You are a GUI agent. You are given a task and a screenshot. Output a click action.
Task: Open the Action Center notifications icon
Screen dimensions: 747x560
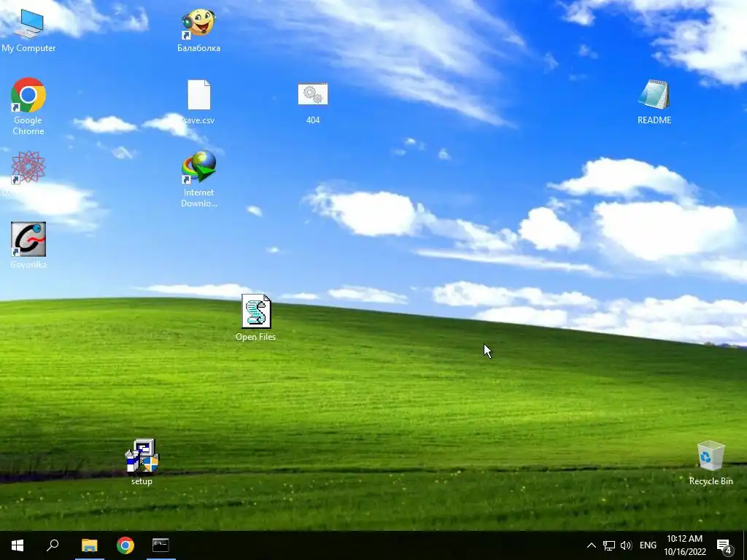(724, 545)
